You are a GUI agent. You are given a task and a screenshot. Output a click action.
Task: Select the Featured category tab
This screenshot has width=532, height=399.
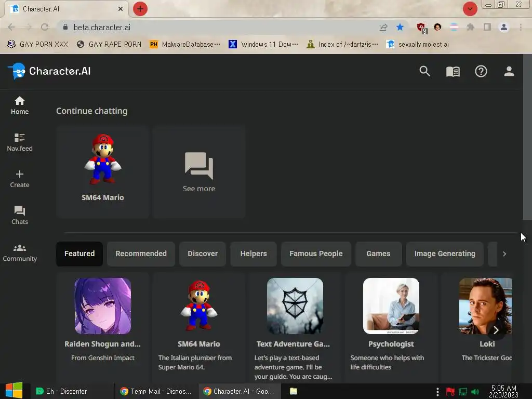(79, 254)
